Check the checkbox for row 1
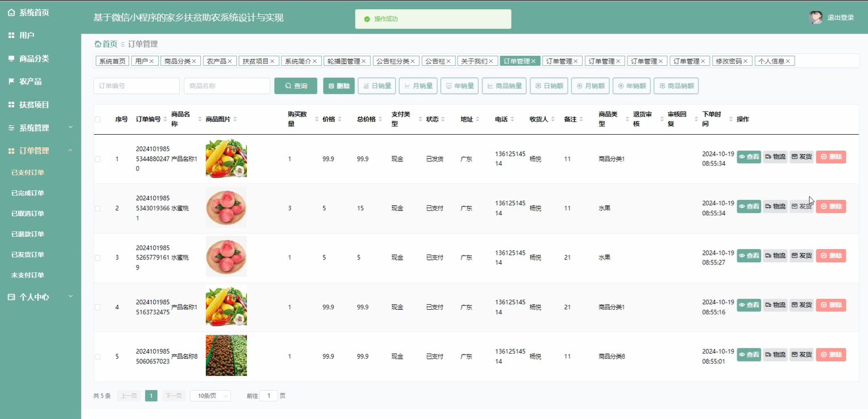The height and width of the screenshot is (419, 868). click(98, 159)
